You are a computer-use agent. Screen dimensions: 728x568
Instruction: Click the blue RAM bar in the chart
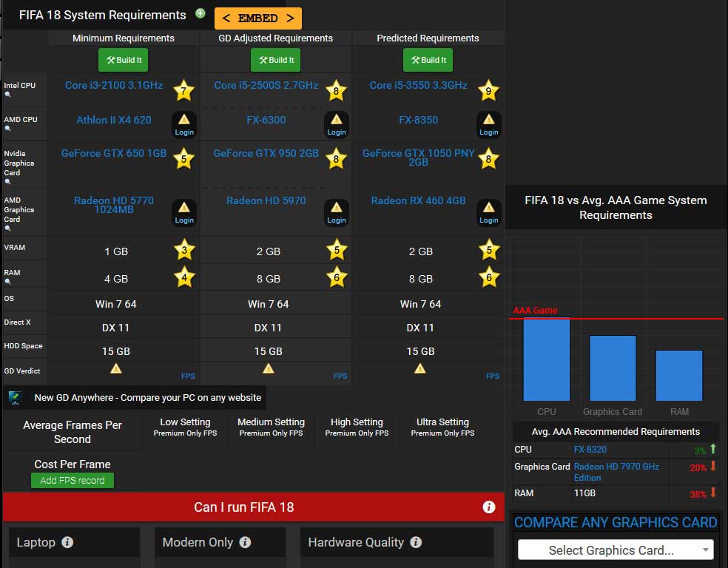click(678, 376)
